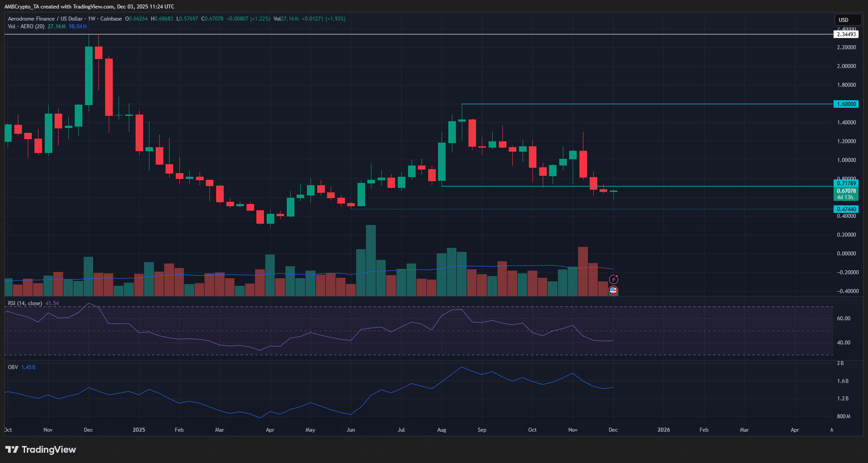Click the Aug label on time axis

pyautogui.click(x=442, y=430)
